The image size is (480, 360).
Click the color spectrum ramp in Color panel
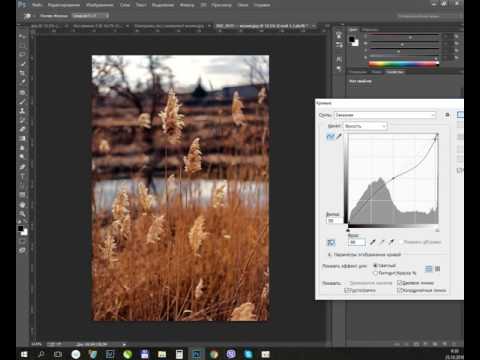click(x=404, y=64)
